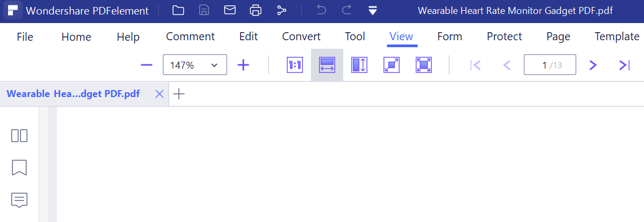The width and height of the screenshot is (644, 222).
Task: Open the Help menu
Action: [128, 37]
